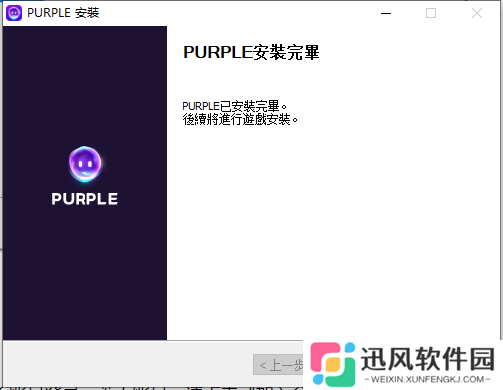
Task: Click the text 'PURPLE已安裝完畢。'
Action: coord(234,106)
